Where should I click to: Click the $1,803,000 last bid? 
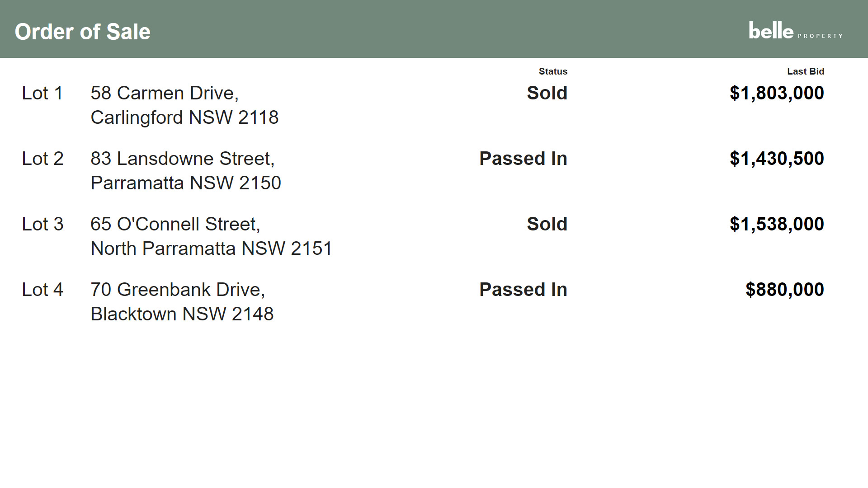coord(776,93)
